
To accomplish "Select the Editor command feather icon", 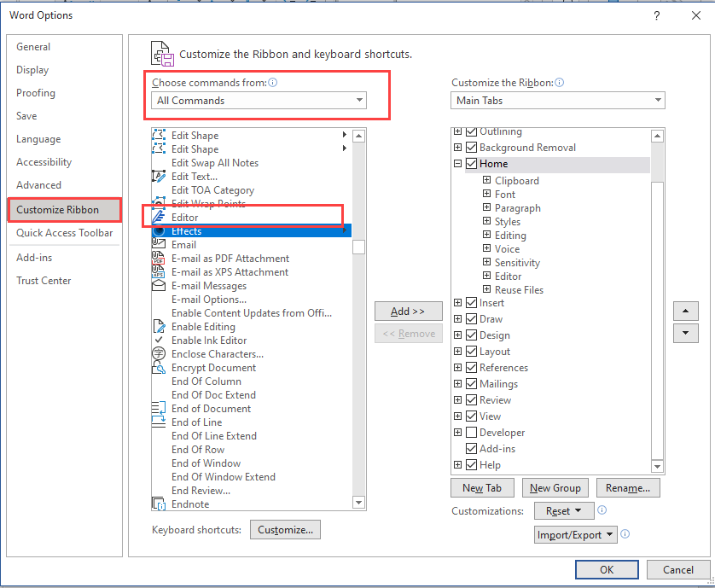I will (x=158, y=217).
